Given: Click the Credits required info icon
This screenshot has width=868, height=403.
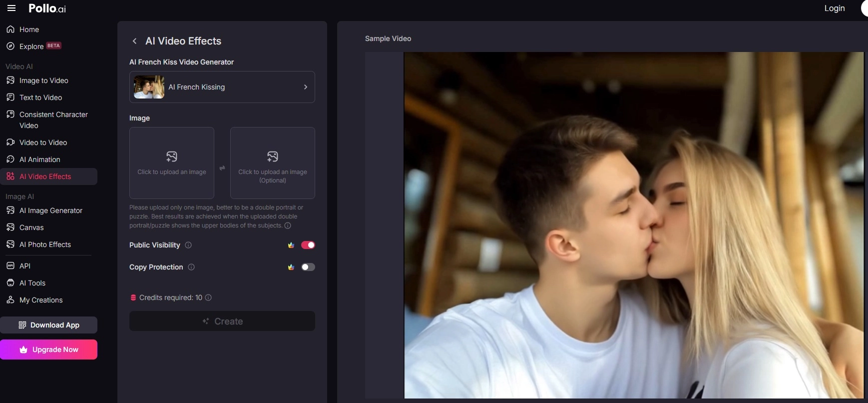Looking at the screenshot, I should coord(208,297).
